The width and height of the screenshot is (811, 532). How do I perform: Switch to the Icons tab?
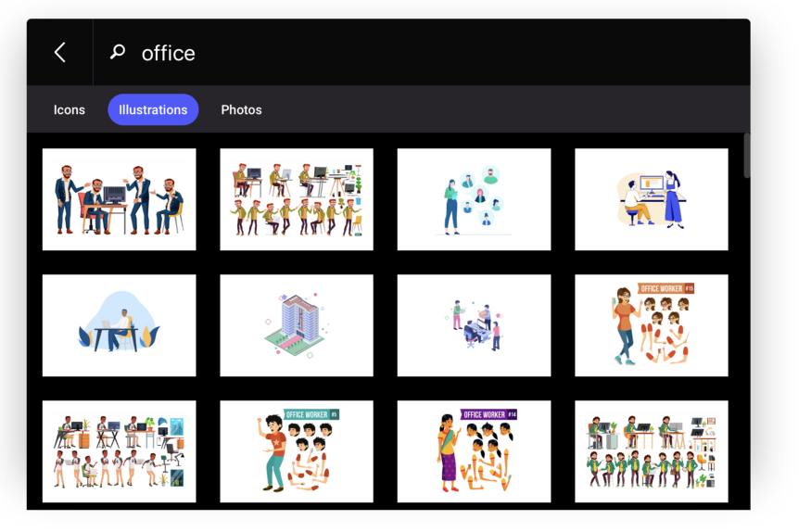click(x=70, y=109)
